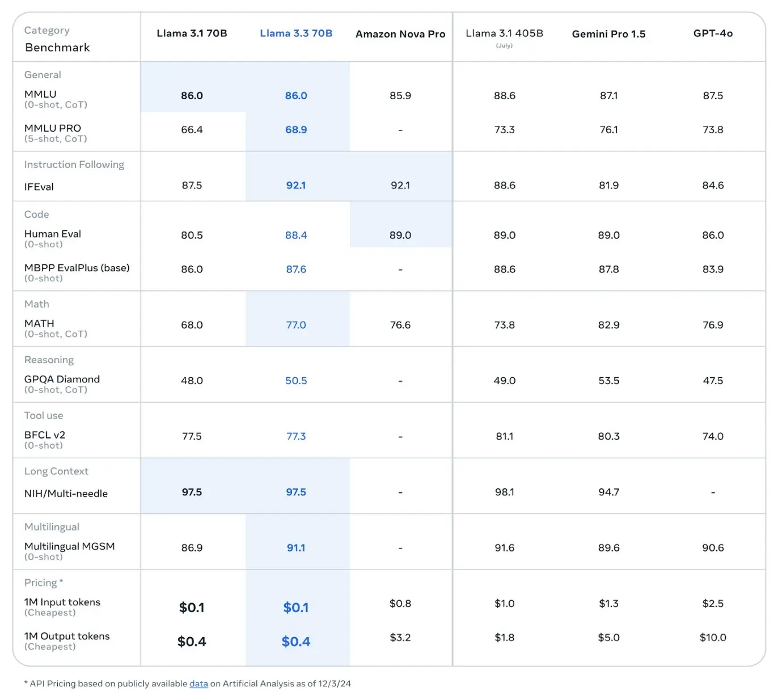778x700 pixels.
Task: Select the Llama 3.1 405B column header
Action: (505, 33)
